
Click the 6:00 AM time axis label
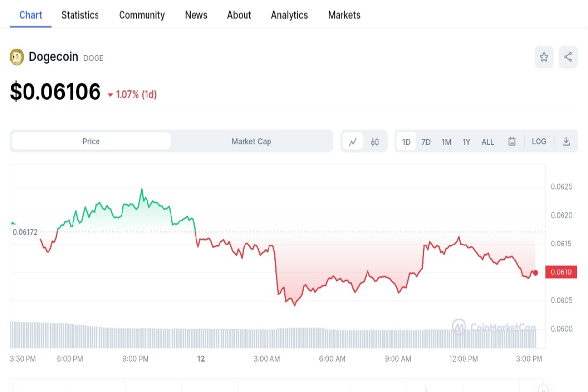coord(333,359)
